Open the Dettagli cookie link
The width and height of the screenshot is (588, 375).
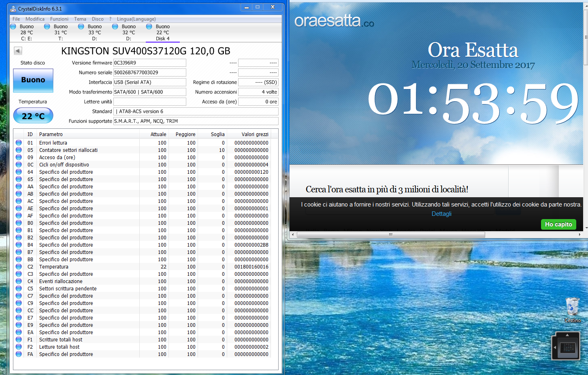[x=441, y=214]
